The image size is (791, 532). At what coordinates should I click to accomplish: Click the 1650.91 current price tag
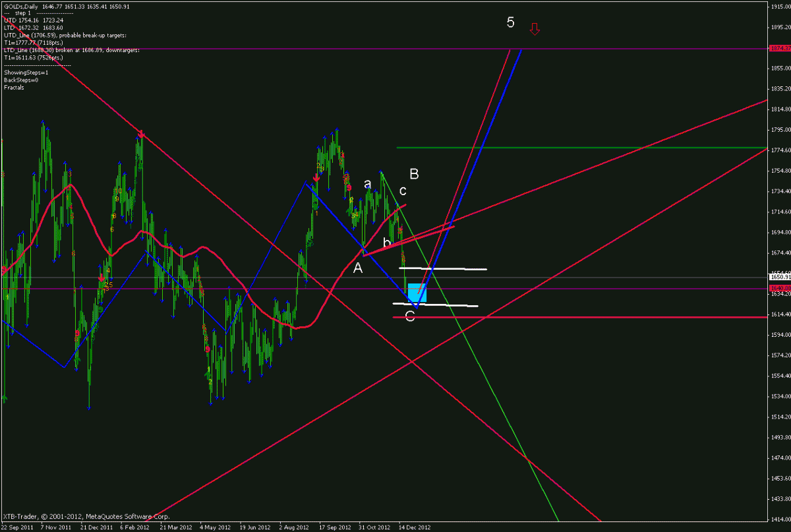coord(778,277)
